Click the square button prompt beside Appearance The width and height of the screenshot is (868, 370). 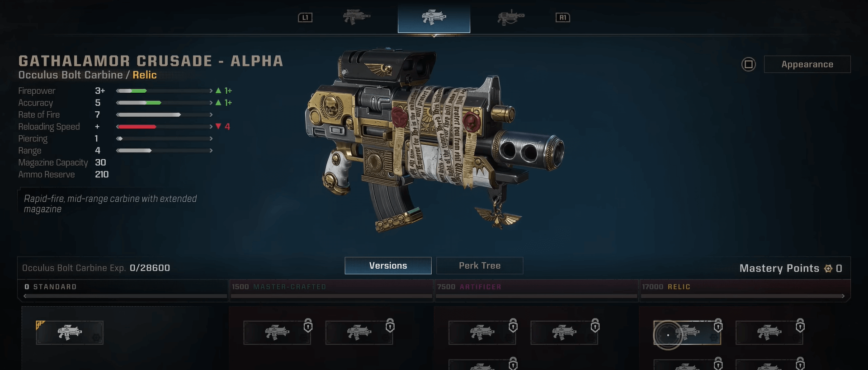(x=749, y=64)
